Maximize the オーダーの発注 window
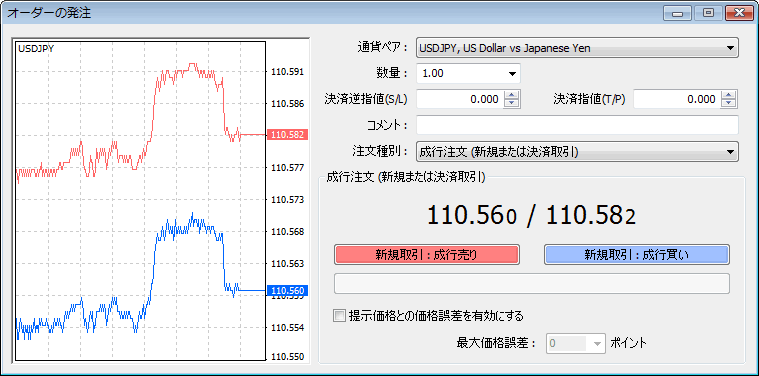Image resolution: width=759 pixels, height=376 pixels. [x=709, y=13]
